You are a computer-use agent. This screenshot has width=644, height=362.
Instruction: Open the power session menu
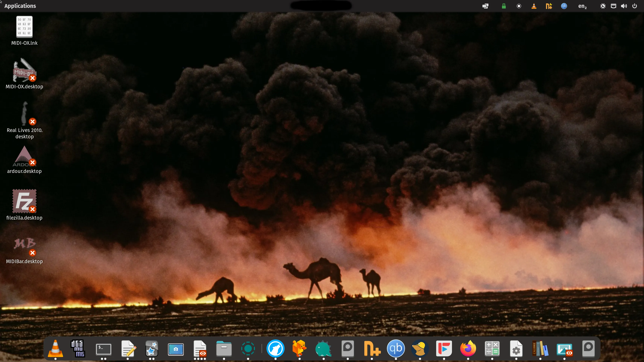coord(634,6)
